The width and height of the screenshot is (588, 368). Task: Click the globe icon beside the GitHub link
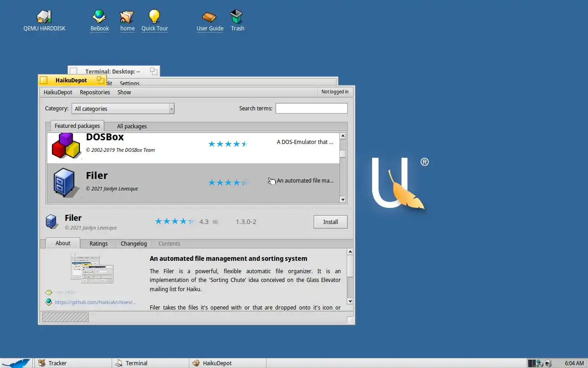pos(49,302)
